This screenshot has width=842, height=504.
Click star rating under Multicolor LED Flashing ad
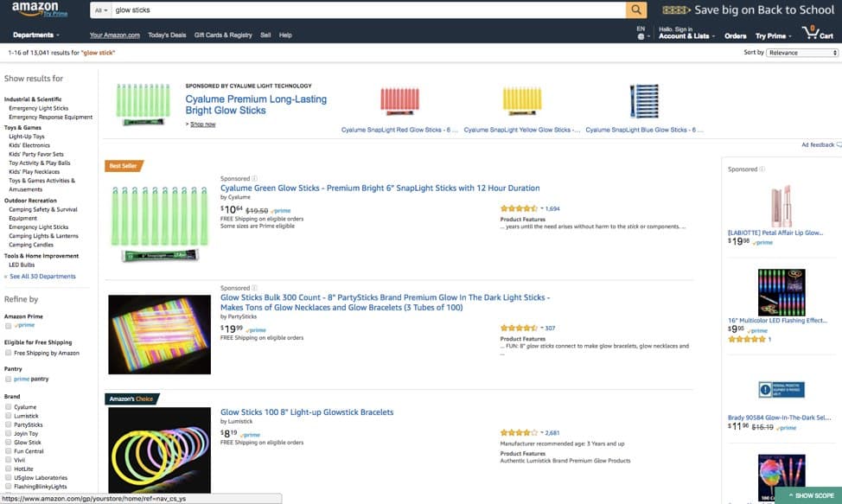(x=746, y=339)
